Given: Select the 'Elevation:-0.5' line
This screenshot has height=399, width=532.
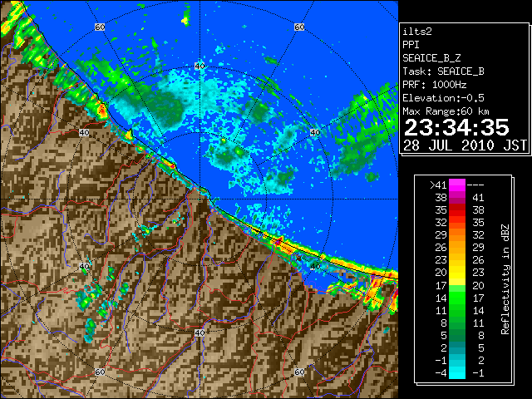Looking at the screenshot, I should [443, 98].
